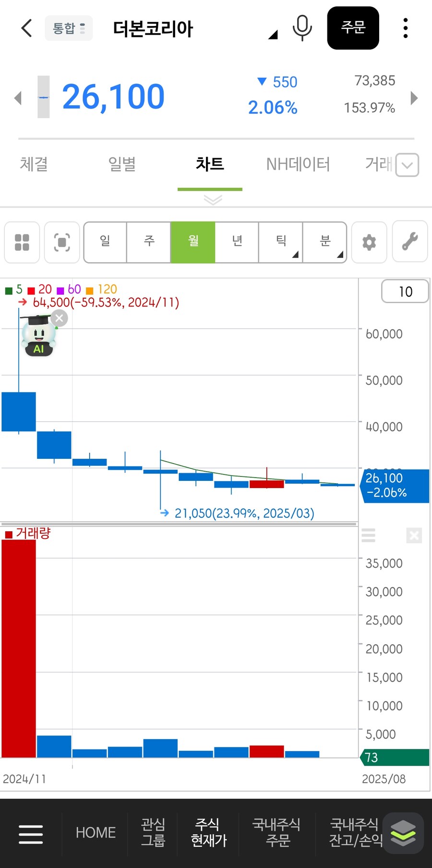Tap the 73,385 volume value

[x=374, y=81]
